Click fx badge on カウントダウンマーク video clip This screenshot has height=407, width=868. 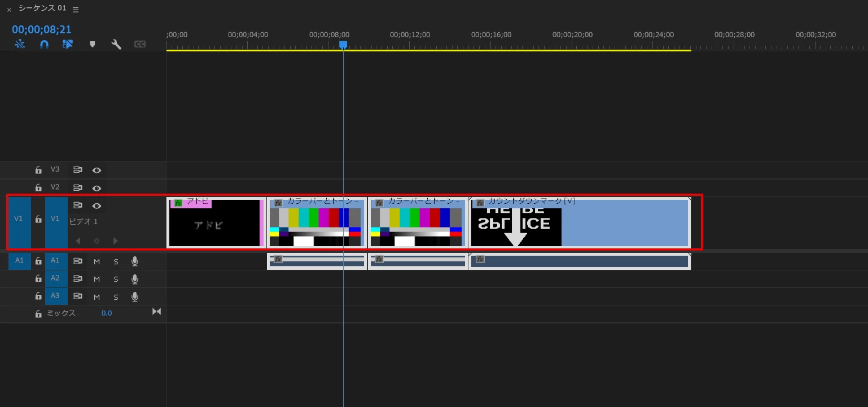coord(480,203)
